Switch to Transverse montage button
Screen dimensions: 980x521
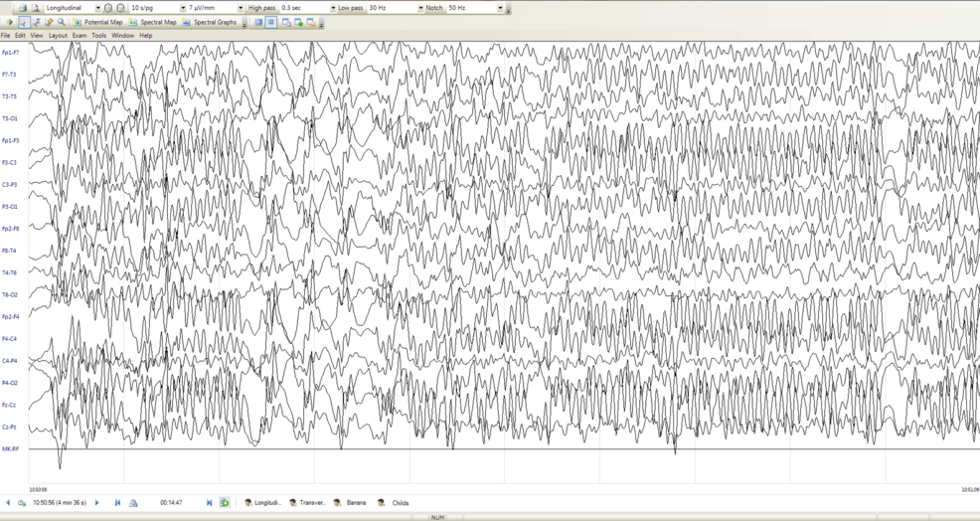tap(307, 503)
